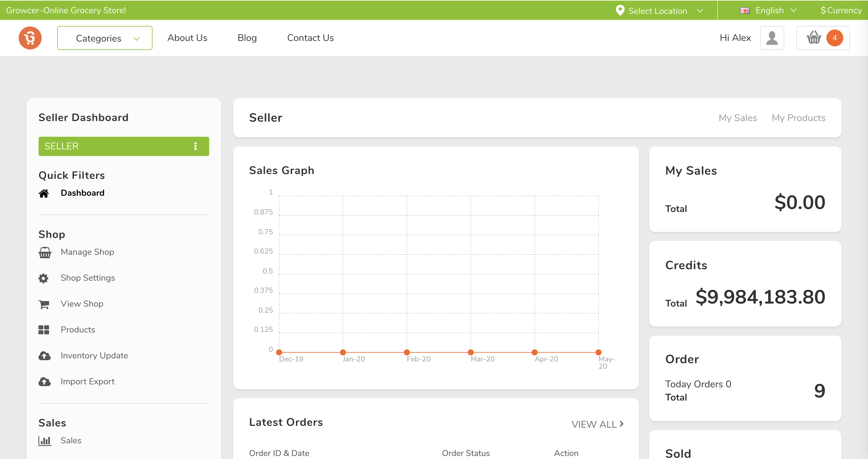The image size is (868, 459).
Task: Click the Growcer logo
Action: pos(30,38)
